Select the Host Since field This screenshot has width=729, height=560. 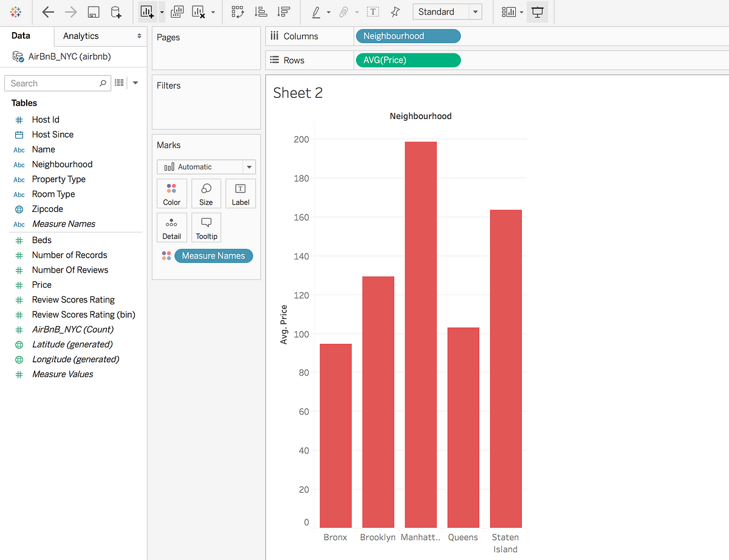point(52,134)
